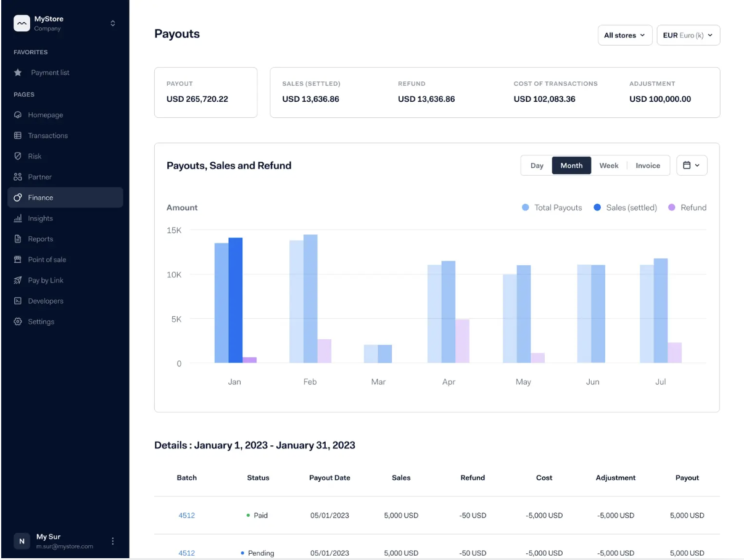744x560 pixels.
Task: Select the Day tab on the chart
Action: tap(536, 165)
